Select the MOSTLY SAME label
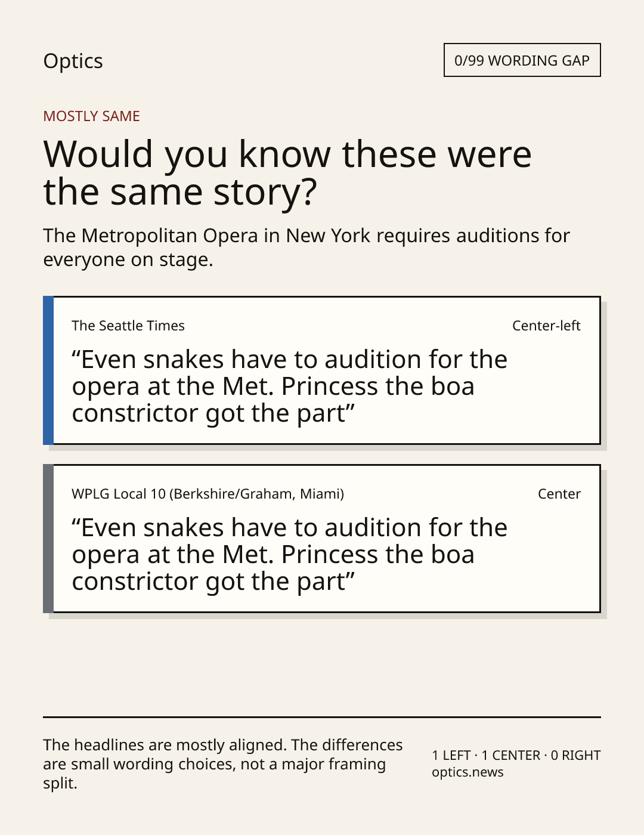Viewport: 644px width, 835px height. click(91, 116)
